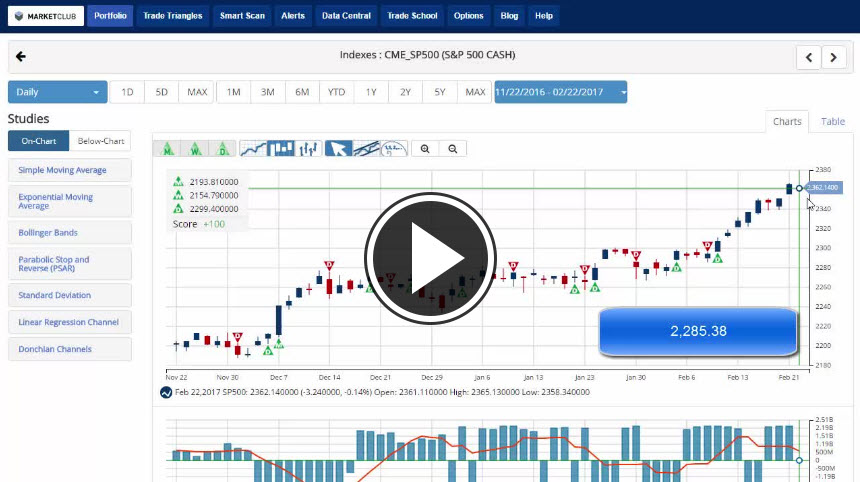Go to the next symbol arrow
860x482 pixels.
click(x=834, y=57)
